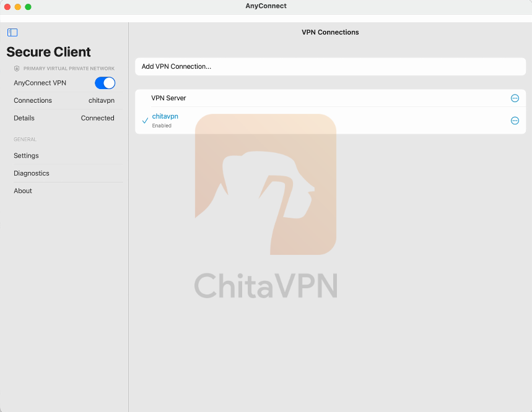Viewport: 532px width, 412px height.
Task: Minimize the window with the yellow button
Action: pos(18,7)
